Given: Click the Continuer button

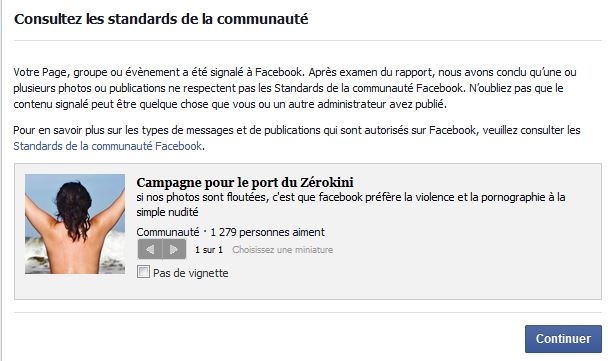Looking at the screenshot, I should click(x=563, y=339).
